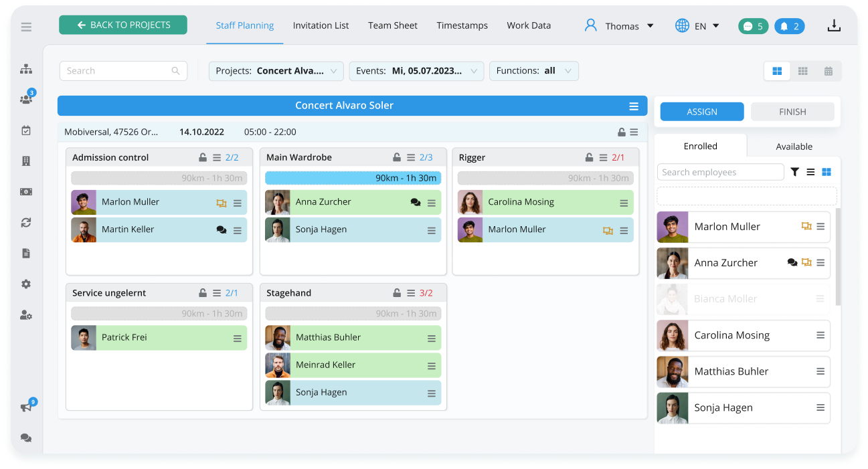Toggle the lock on the Rigger section

tap(588, 157)
